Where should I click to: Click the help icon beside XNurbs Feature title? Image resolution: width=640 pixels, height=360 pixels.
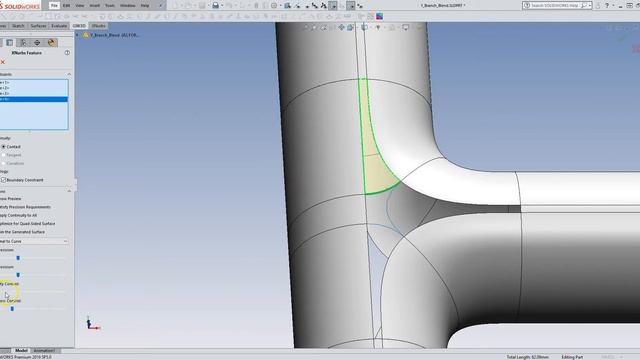[x=67, y=53]
